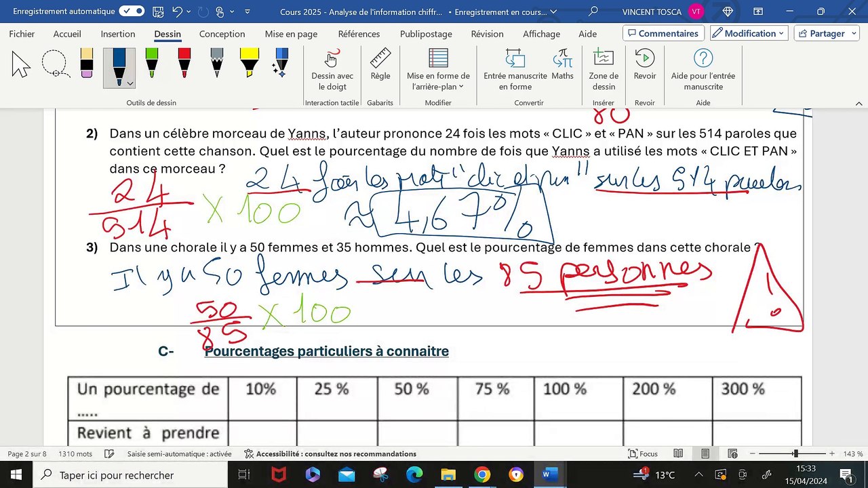Select the arrow selection tool

click(21, 65)
